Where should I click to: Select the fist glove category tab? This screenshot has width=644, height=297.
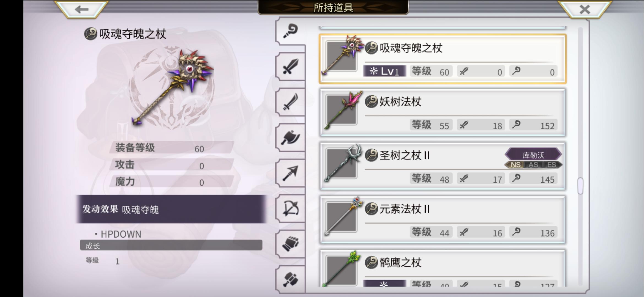tap(290, 244)
